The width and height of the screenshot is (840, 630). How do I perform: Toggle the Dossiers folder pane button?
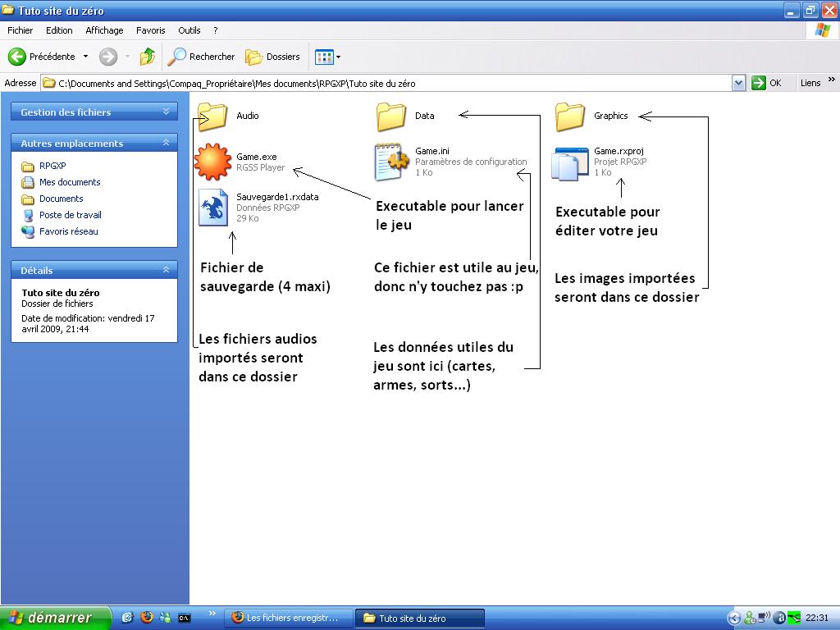273,57
